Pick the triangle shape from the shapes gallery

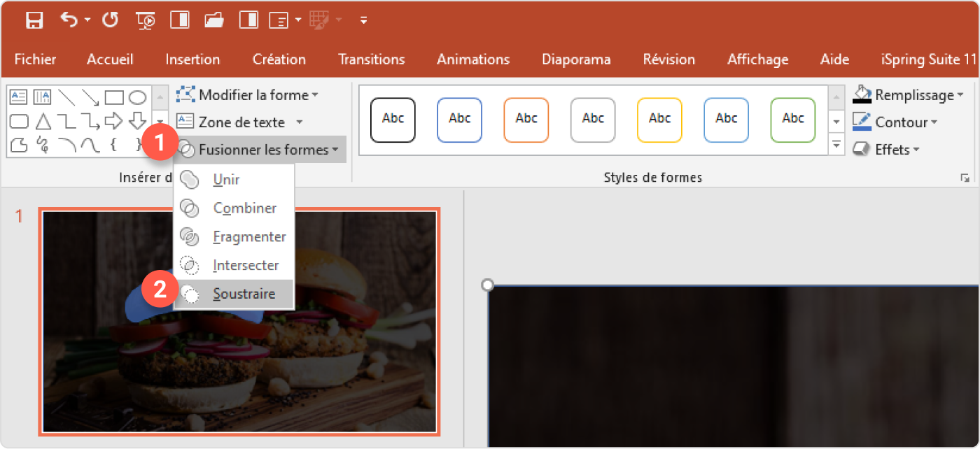coord(43,122)
